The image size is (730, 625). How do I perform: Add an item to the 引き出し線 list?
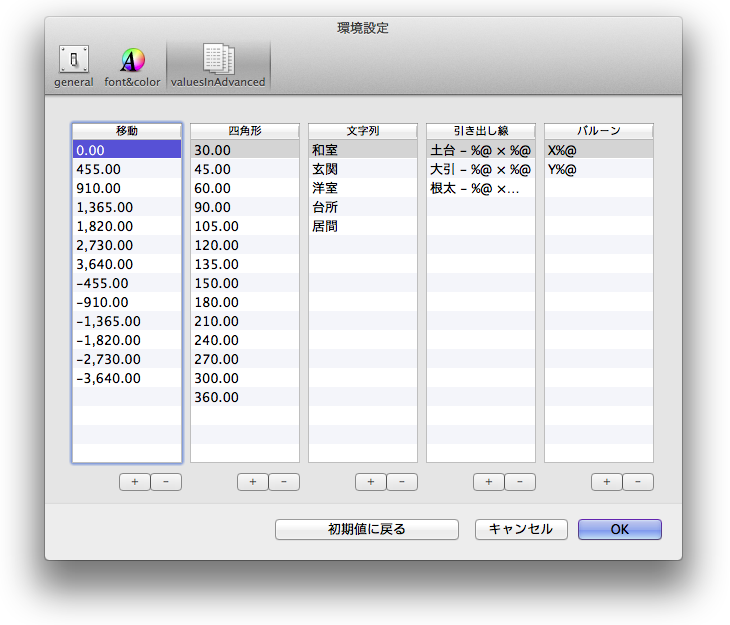(x=488, y=482)
